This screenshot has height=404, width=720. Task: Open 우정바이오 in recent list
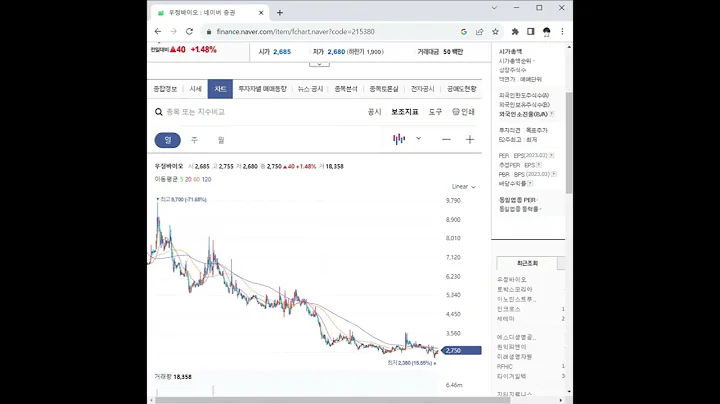(x=512, y=279)
